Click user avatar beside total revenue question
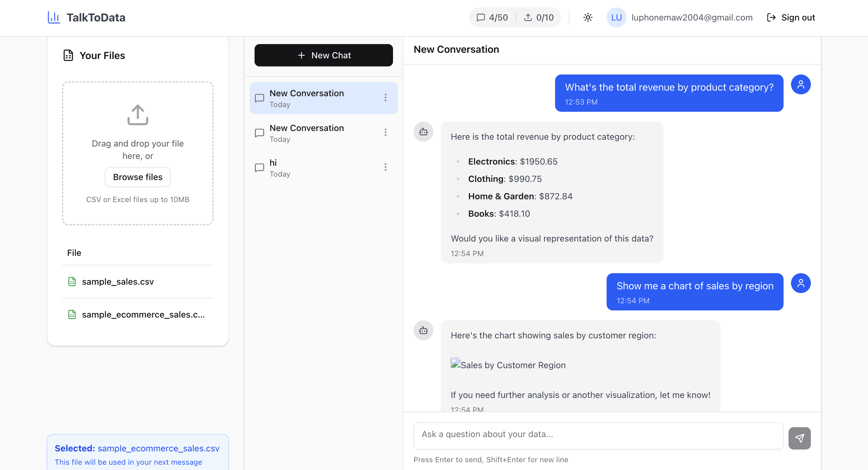This screenshot has width=868, height=470. point(801,84)
